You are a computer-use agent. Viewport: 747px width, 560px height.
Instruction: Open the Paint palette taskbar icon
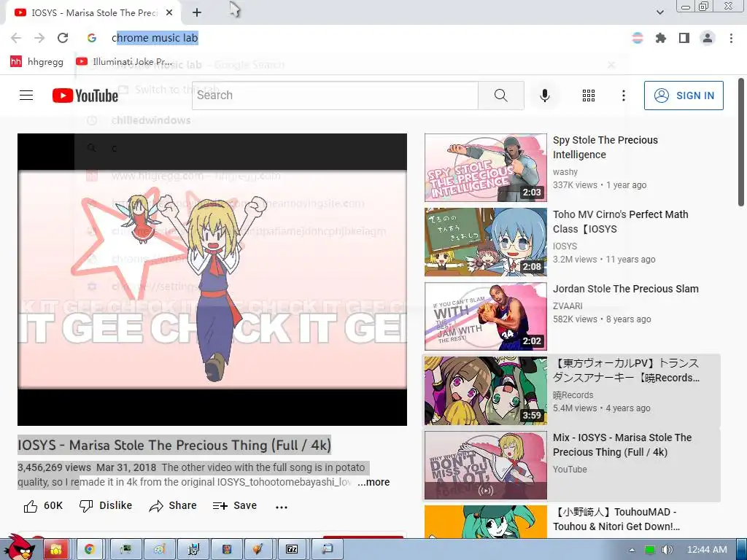coord(159,550)
